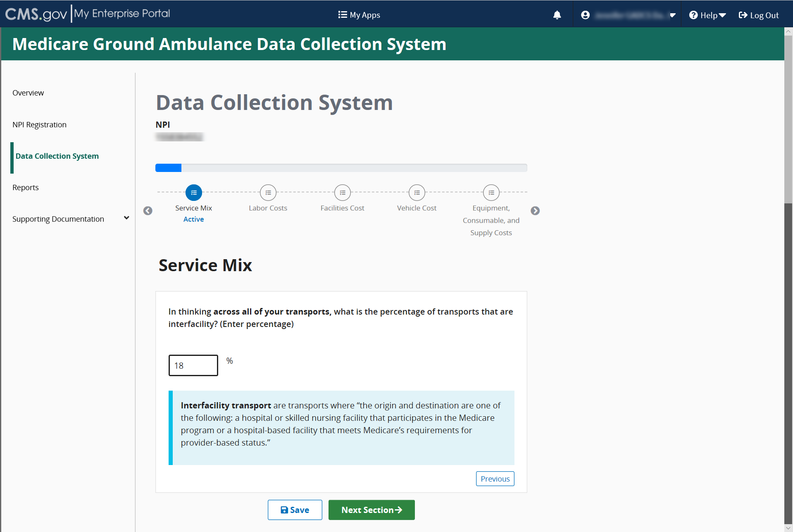
Task: Click the Labor Costs step icon
Action: point(268,193)
